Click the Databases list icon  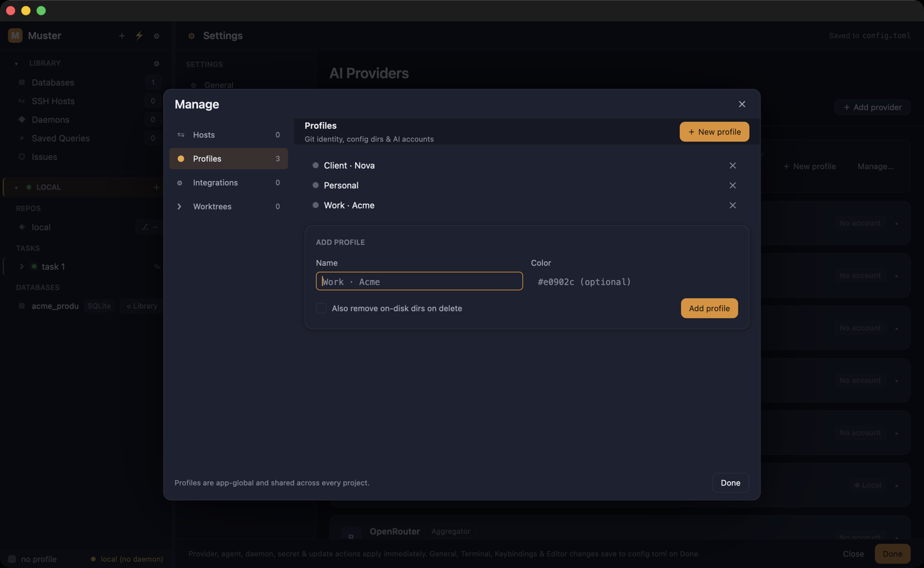click(22, 83)
